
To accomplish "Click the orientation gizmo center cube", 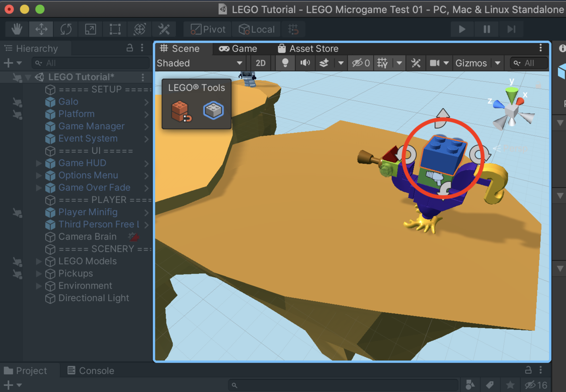I will pyautogui.click(x=511, y=112).
